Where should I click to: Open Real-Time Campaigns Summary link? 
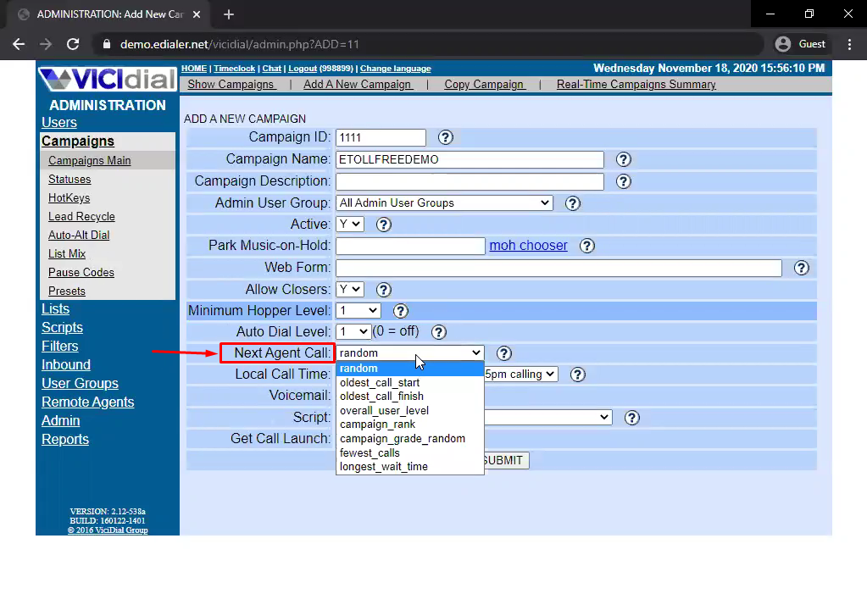[636, 85]
